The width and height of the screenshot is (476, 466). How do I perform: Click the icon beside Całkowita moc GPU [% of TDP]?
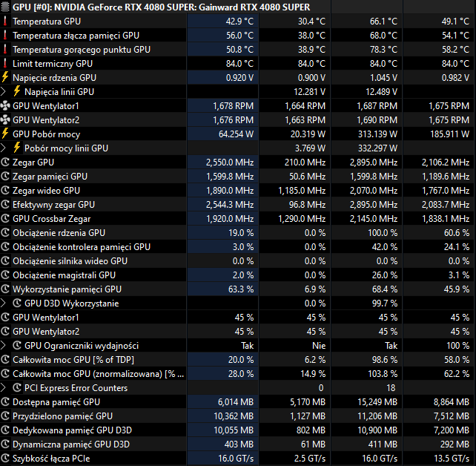point(5,360)
